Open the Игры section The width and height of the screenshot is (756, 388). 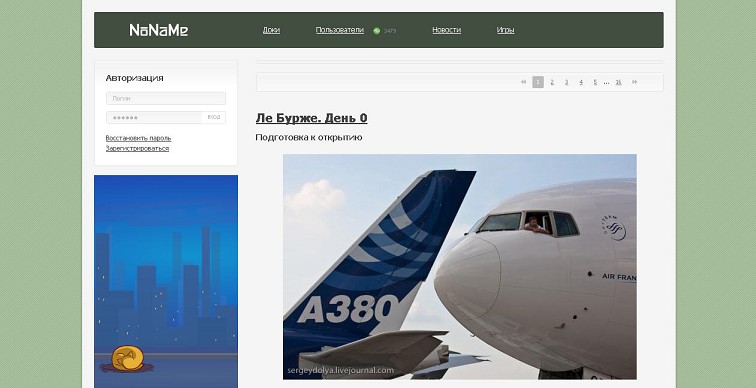coord(505,30)
